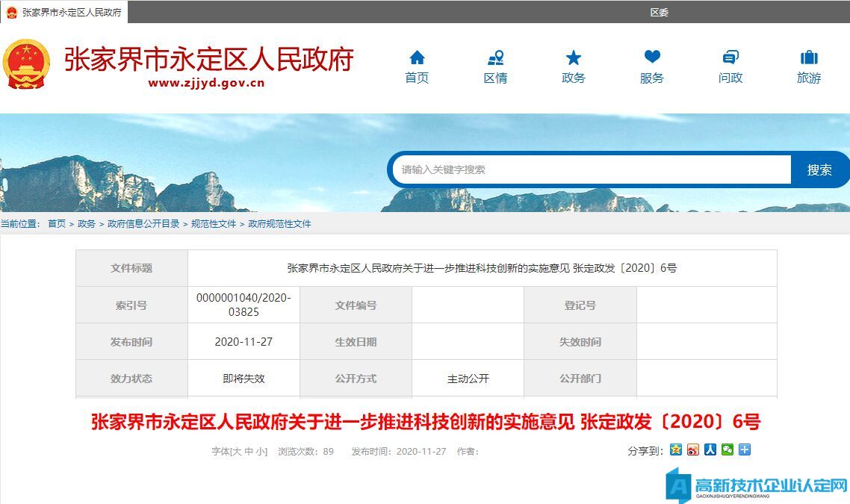Image resolution: width=850 pixels, height=504 pixels.
Task: Set font size to large 大
Action: [x=236, y=452]
